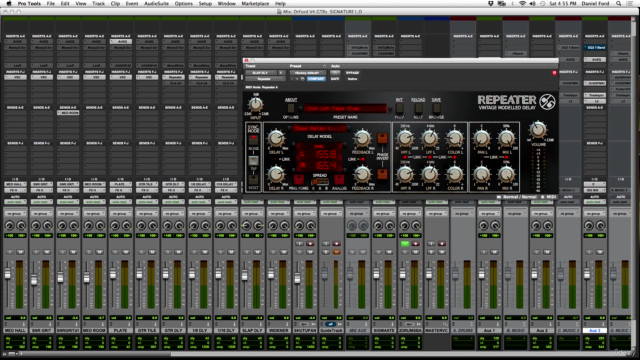Click the volume fader on SLAP DLY track
The height and width of the screenshot is (360, 640).
244,276
